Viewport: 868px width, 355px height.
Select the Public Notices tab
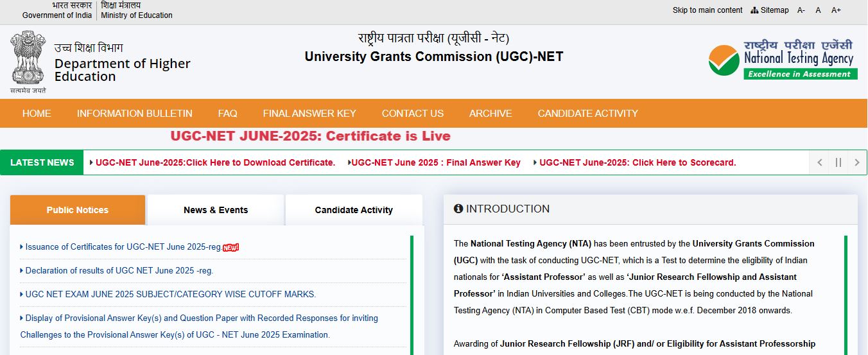[x=78, y=210]
